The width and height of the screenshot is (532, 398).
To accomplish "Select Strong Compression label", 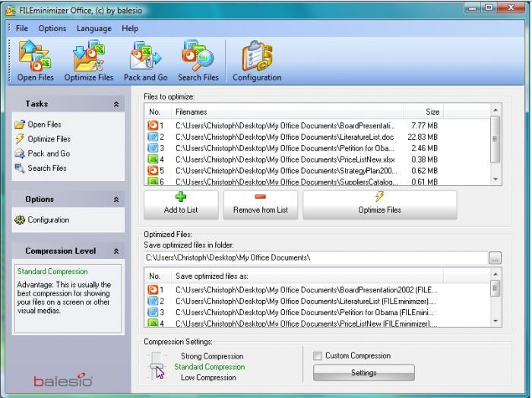I will pos(212,356).
